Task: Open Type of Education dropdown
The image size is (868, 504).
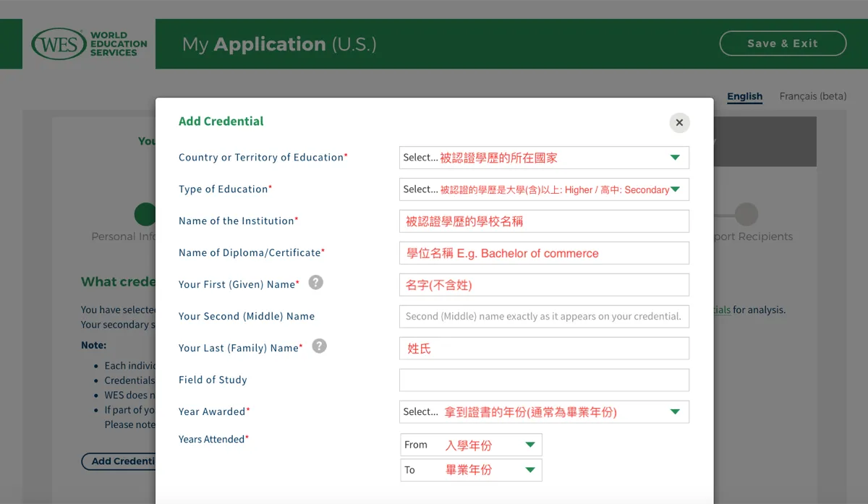Action: [544, 189]
